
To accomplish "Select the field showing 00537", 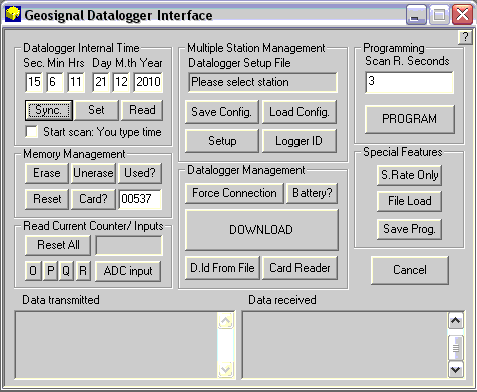I will pyautogui.click(x=140, y=199).
